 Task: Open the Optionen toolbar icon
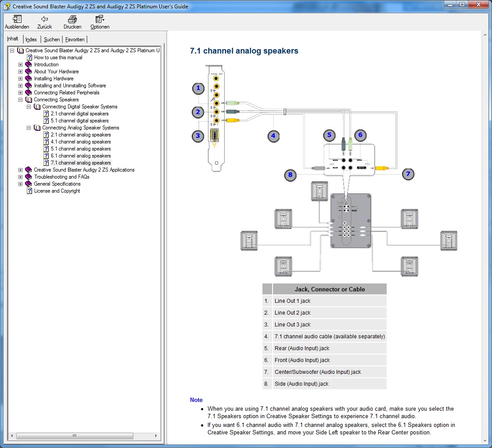click(100, 19)
